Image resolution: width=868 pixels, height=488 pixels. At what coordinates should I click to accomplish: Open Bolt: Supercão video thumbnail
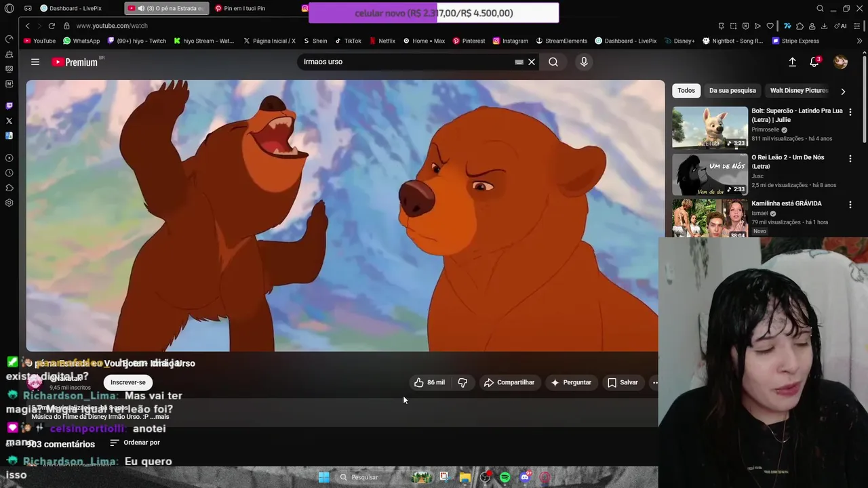710,127
